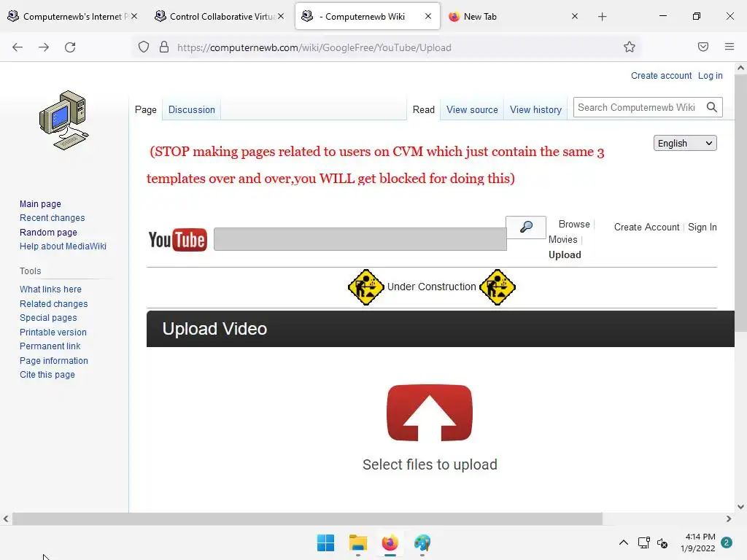This screenshot has height=560, width=747.
Task: Open What links here
Action: point(50,289)
